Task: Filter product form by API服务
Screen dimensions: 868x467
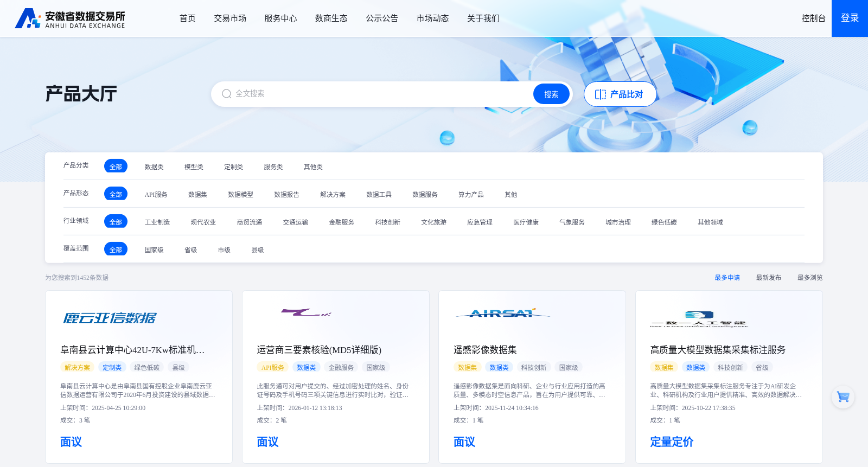Action: [156, 194]
